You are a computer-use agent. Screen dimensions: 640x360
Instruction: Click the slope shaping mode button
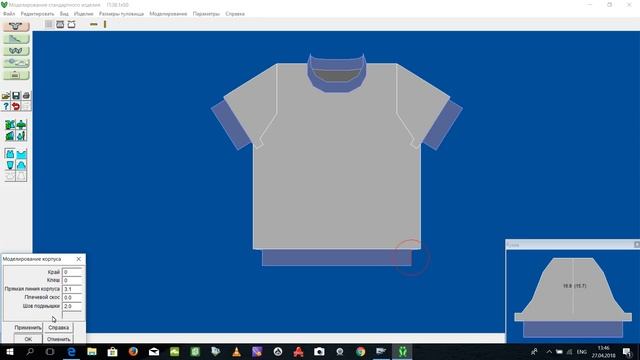click(x=16, y=39)
